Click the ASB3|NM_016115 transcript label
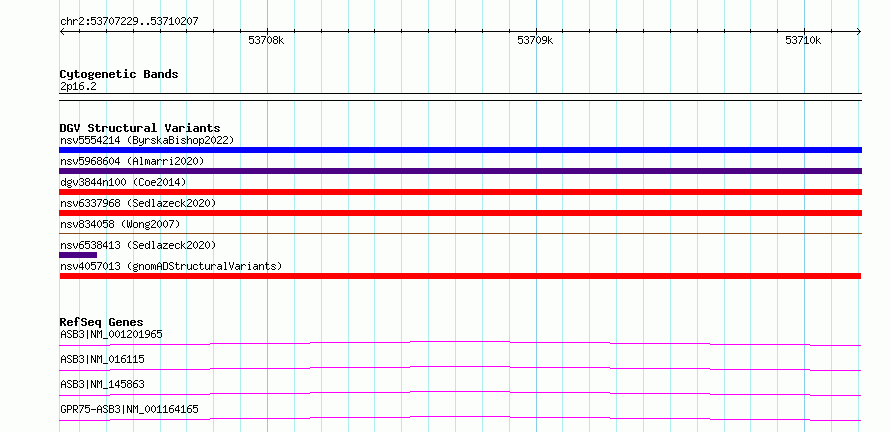The height and width of the screenshot is (432, 890). tap(102, 359)
